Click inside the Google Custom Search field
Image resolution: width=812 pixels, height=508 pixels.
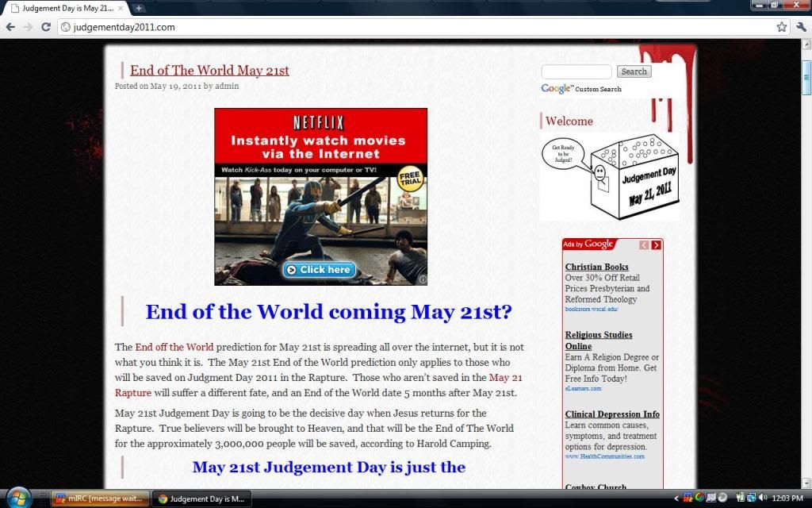tap(576, 71)
